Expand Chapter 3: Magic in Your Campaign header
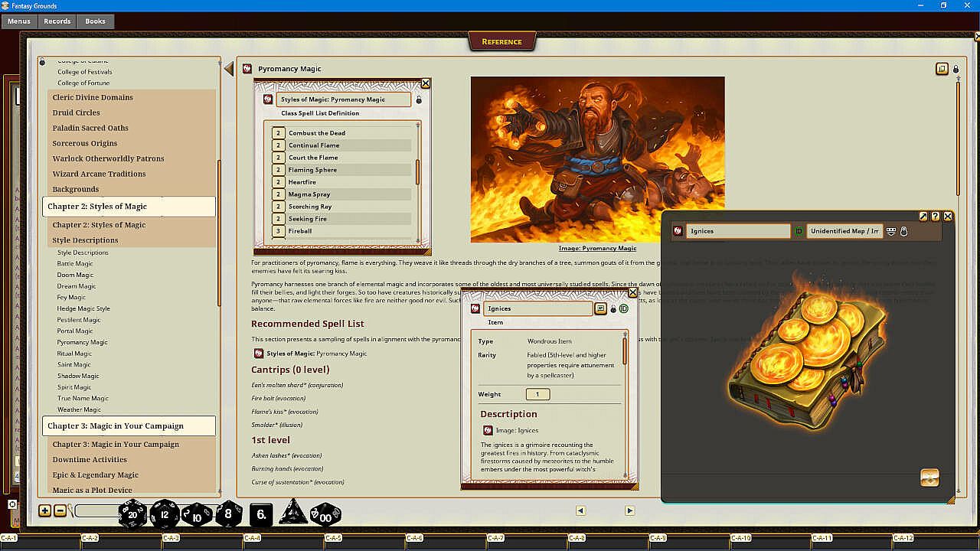This screenshot has height=551, width=980. pyautogui.click(x=129, y=426)
